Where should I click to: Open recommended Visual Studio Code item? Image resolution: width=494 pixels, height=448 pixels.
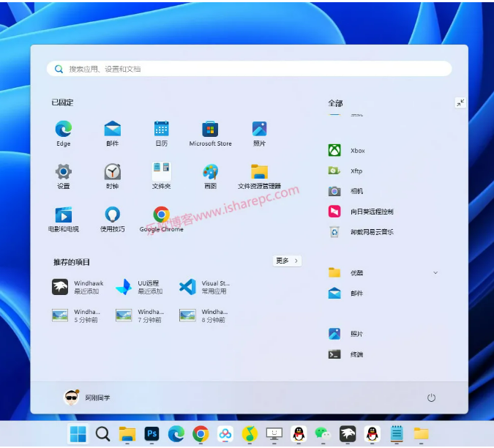(x=205, y=287)
